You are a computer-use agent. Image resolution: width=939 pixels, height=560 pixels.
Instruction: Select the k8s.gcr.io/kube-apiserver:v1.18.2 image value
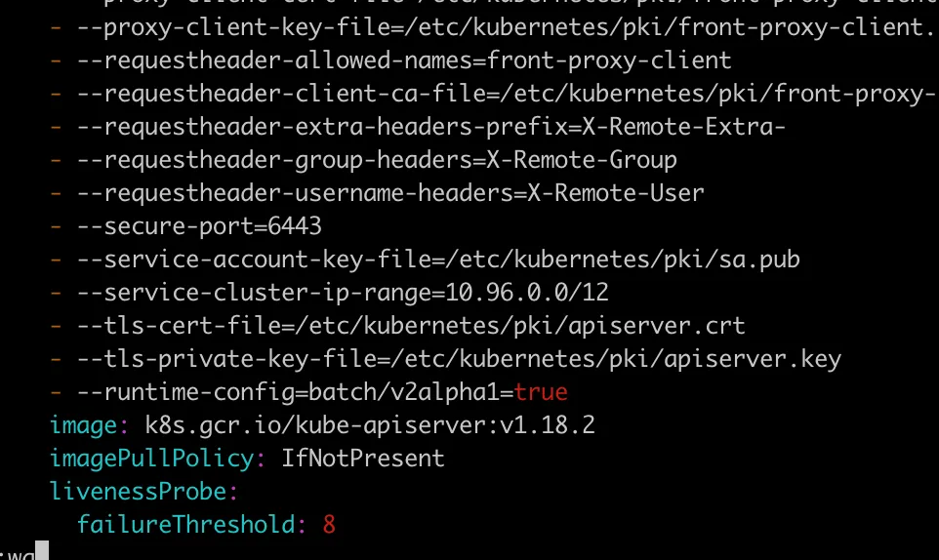370,425
